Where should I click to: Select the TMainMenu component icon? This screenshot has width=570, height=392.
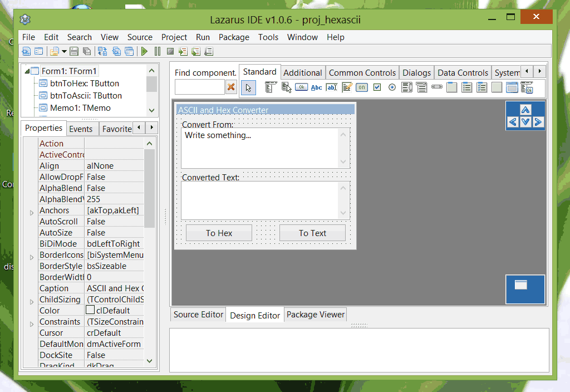[271, 87]
